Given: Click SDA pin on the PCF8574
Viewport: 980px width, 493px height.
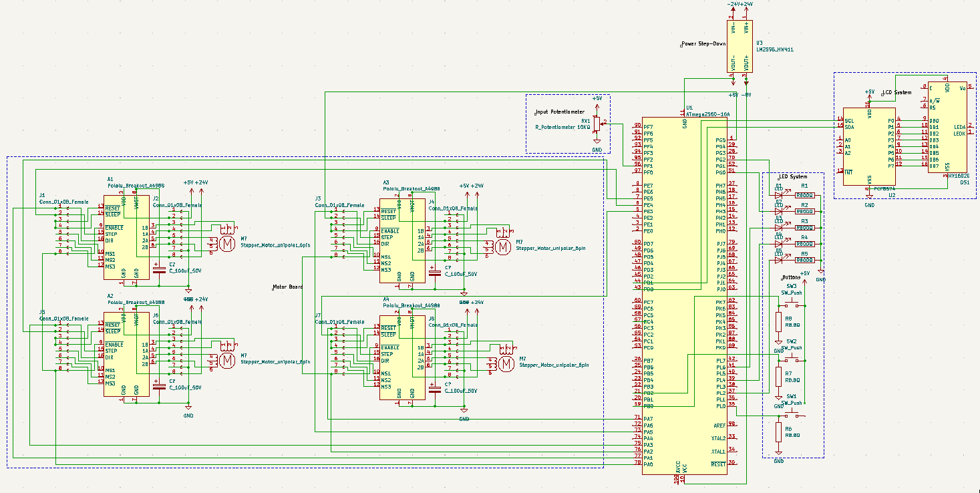Looking at the screenshot, I should 848,127.
